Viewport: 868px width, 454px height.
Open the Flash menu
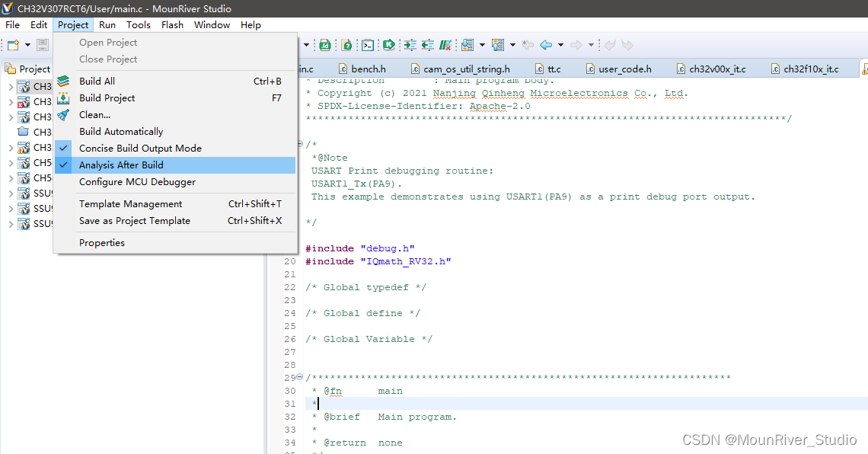172,25
